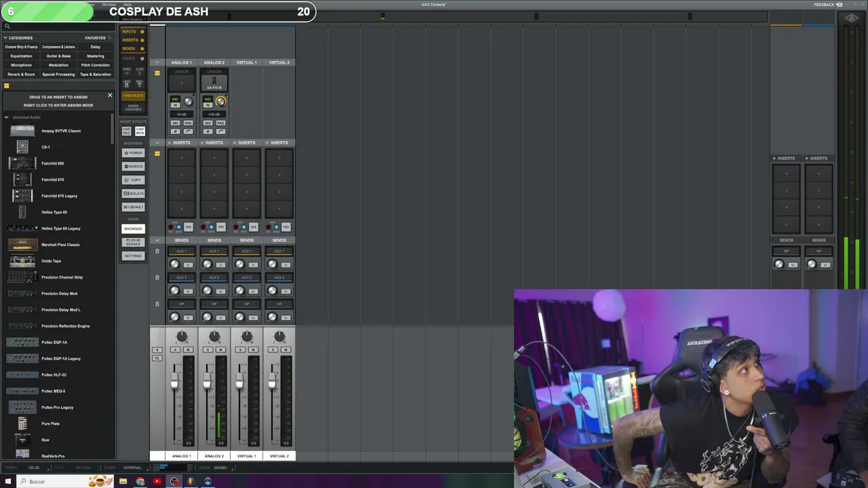Click the yellow view icon beside input strips
868x488 pixels.
coord(157,73)
